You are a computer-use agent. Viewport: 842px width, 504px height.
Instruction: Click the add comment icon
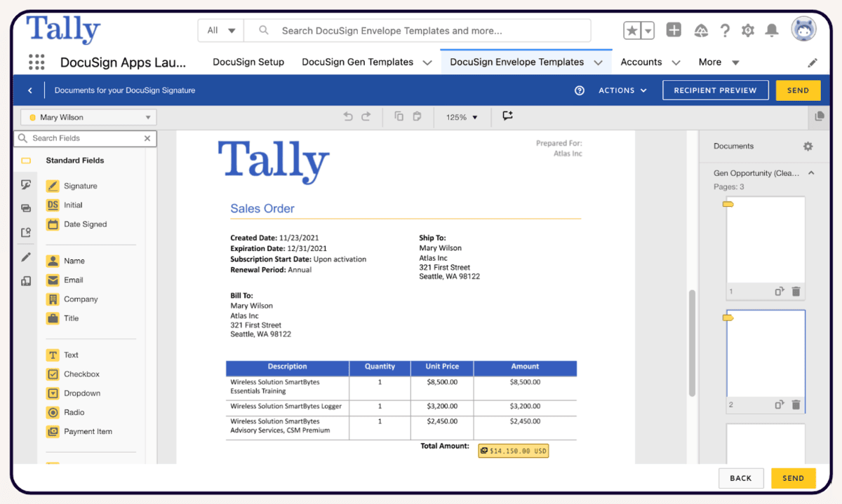(x=507, y=116)
